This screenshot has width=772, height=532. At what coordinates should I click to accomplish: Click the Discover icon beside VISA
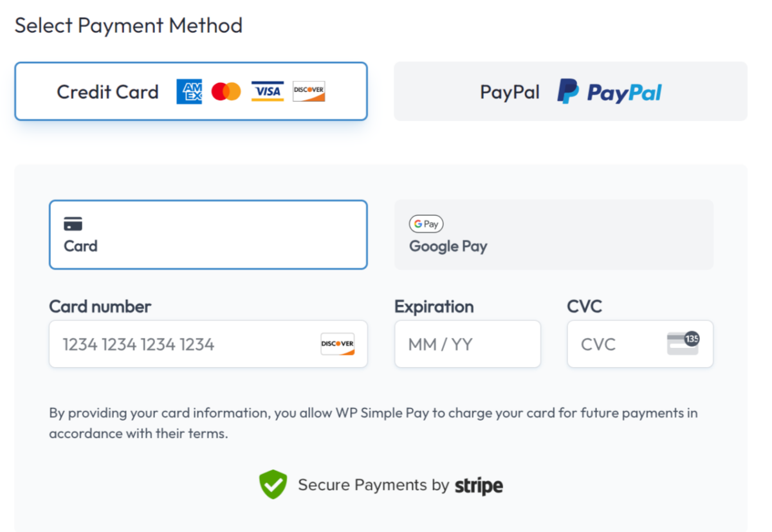pyautogui.click(x=308, y=91)
